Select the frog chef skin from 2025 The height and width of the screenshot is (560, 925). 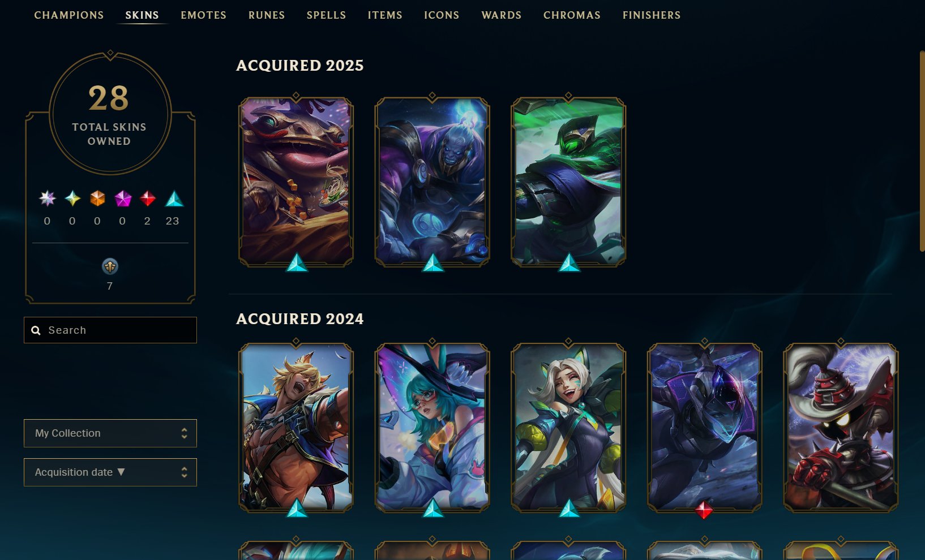tap(296, 181)
